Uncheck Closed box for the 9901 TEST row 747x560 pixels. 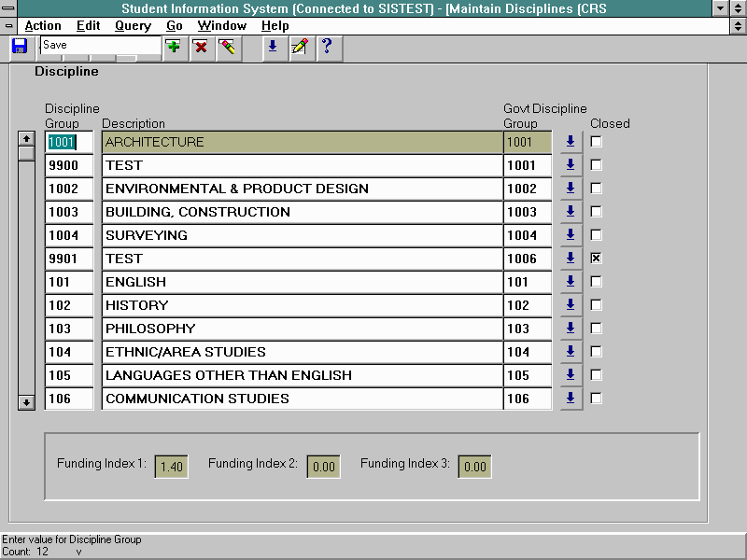(x=597, y=259)
